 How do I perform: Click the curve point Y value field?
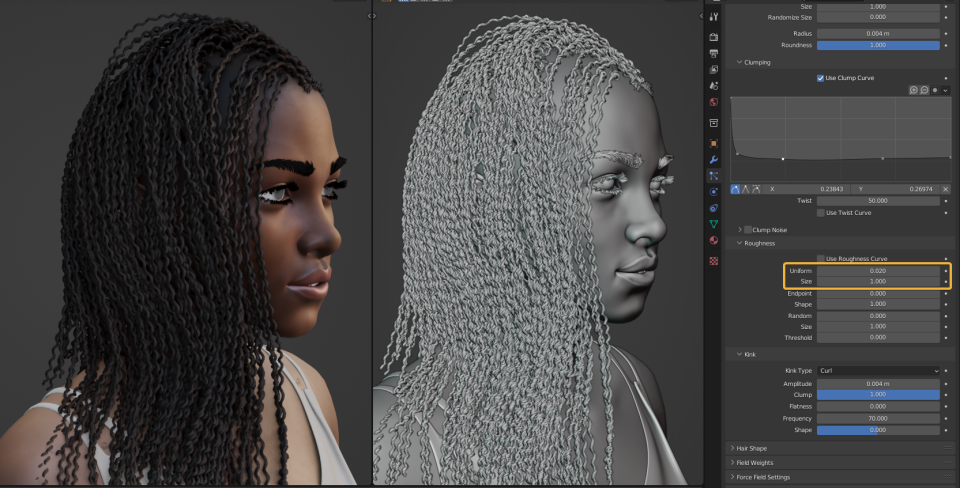(x=893, y=189)
